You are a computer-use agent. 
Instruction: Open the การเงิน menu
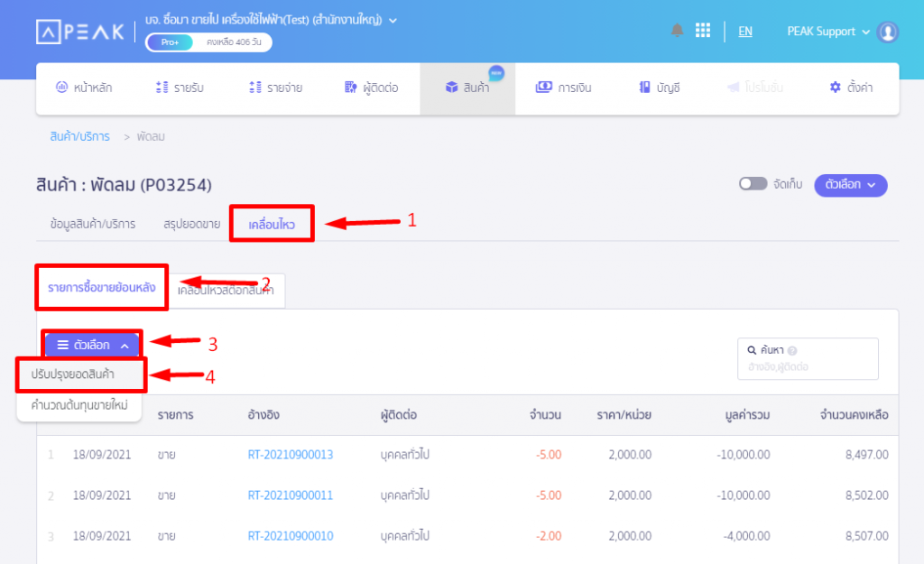(563, 88)
